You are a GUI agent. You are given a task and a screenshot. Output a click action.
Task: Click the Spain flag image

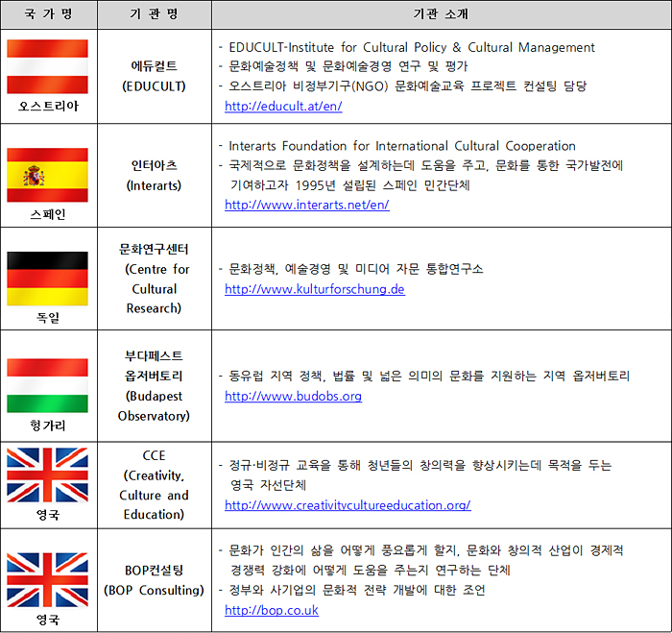tap(48, 175)
